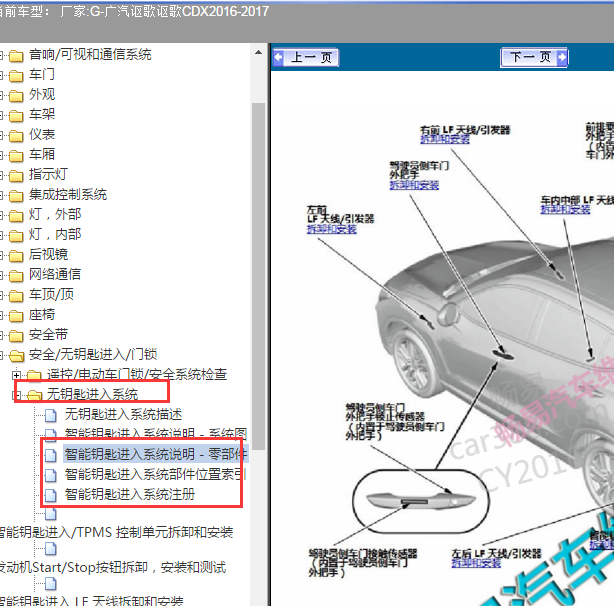The width and height of the screenshot is (614, 606).
Task: Open 发动机Start/Stop按钮拆卸，安装和测试 entry
Action: 113,567
